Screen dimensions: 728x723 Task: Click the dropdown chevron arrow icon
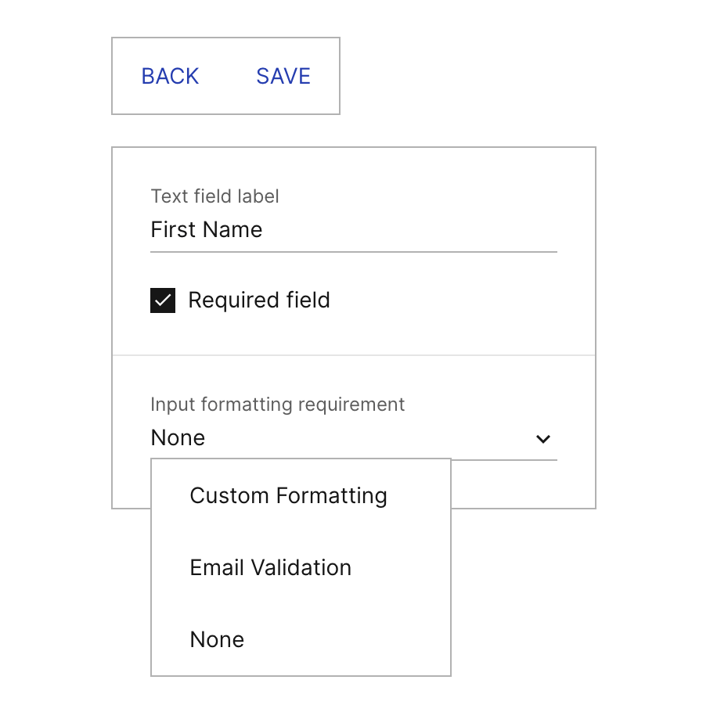pos(543,439)
